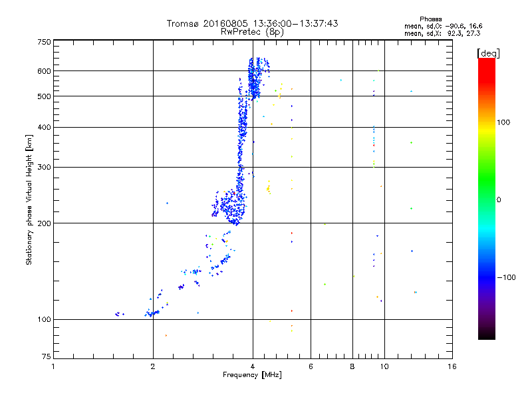Viewport: 532px width, 399px height.
Task: Click the x-axis label 'Frequency [MHz]'
Action: coord(252,375)
